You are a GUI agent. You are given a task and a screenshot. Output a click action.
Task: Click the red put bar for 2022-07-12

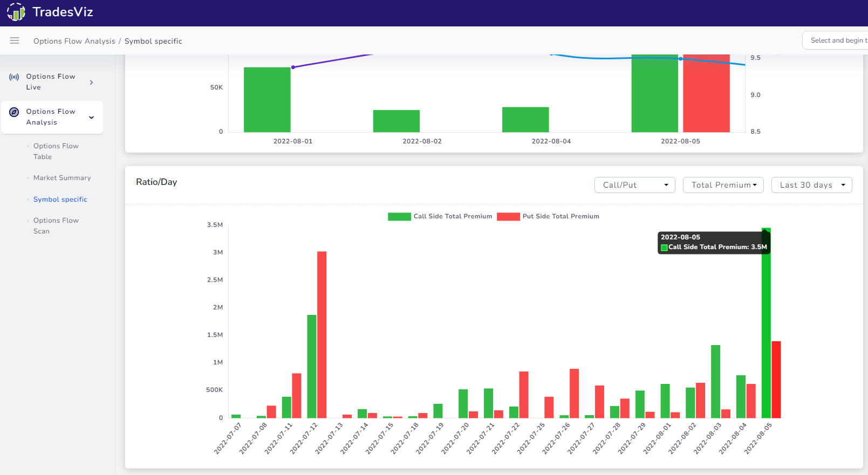click(x=322, y=335)
